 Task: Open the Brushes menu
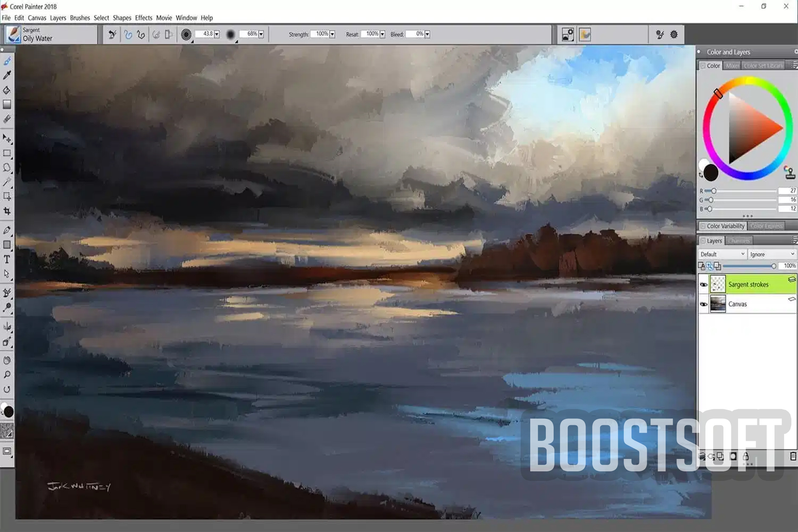click(80, 18)
